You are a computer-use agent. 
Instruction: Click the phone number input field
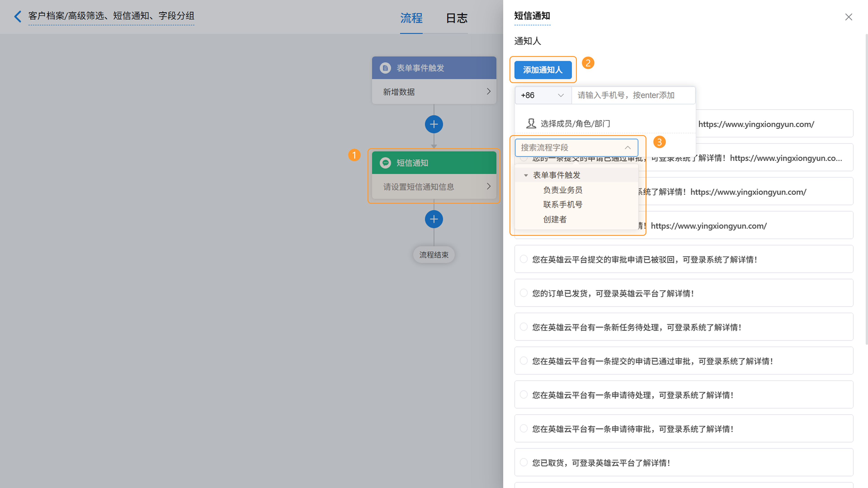[x=633, y=95]
